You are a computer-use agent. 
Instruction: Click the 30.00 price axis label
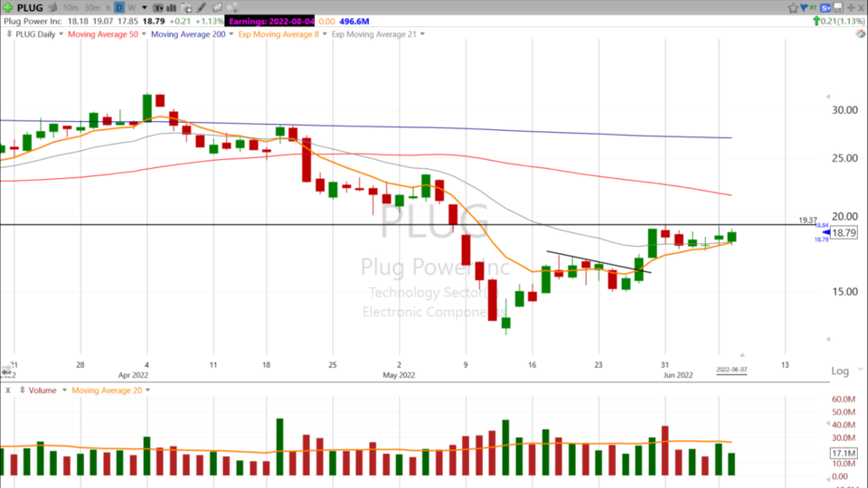coord(844,110)
